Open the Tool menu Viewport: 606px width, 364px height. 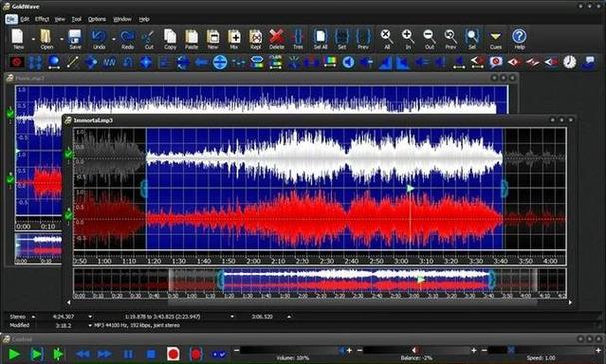tap(77, 19)
